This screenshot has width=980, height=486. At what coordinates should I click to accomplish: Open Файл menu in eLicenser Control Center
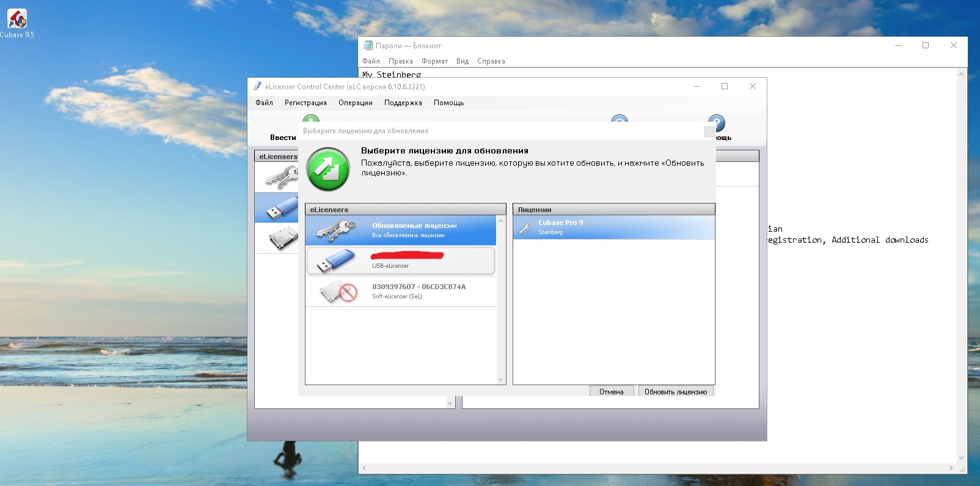[x=264, y=103]
